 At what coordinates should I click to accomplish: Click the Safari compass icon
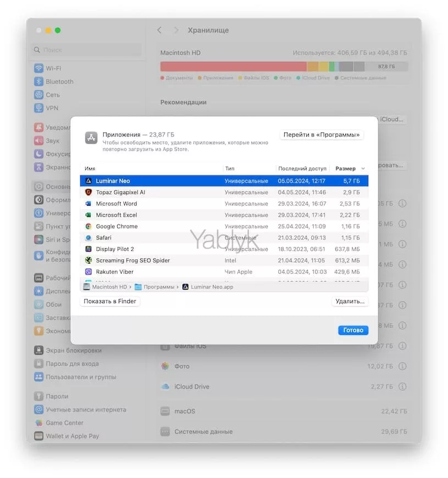click(89, 238)
